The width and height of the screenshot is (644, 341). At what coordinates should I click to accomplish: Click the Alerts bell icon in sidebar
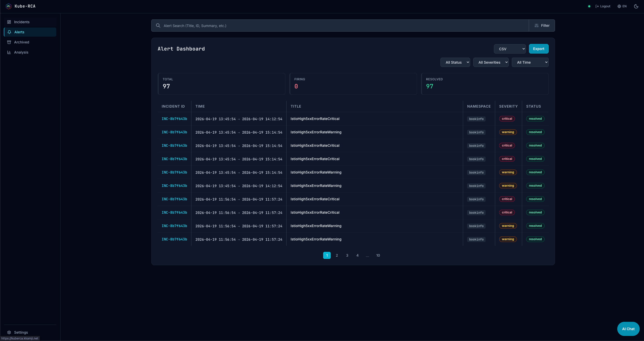click(9, 32)
